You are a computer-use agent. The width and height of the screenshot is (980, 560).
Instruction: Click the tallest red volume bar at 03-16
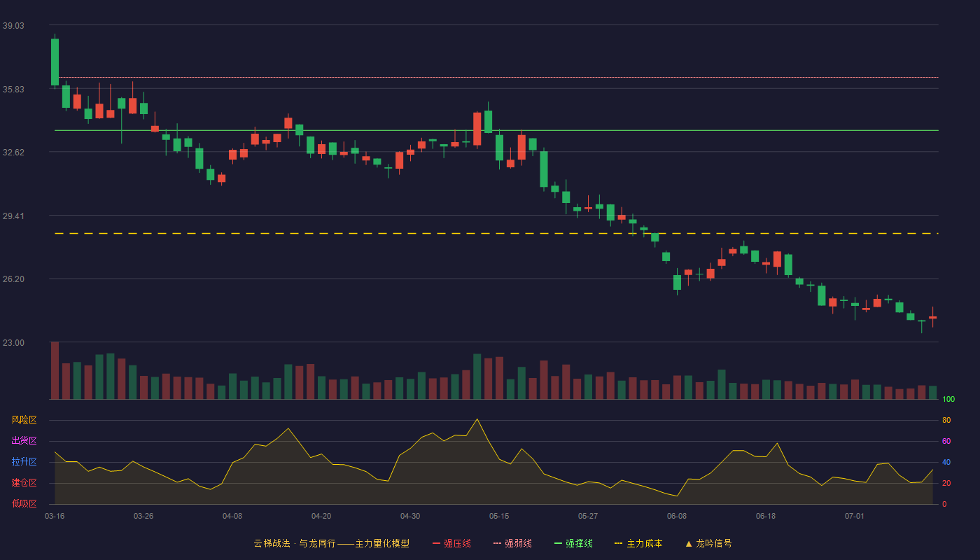coord(55,370)
